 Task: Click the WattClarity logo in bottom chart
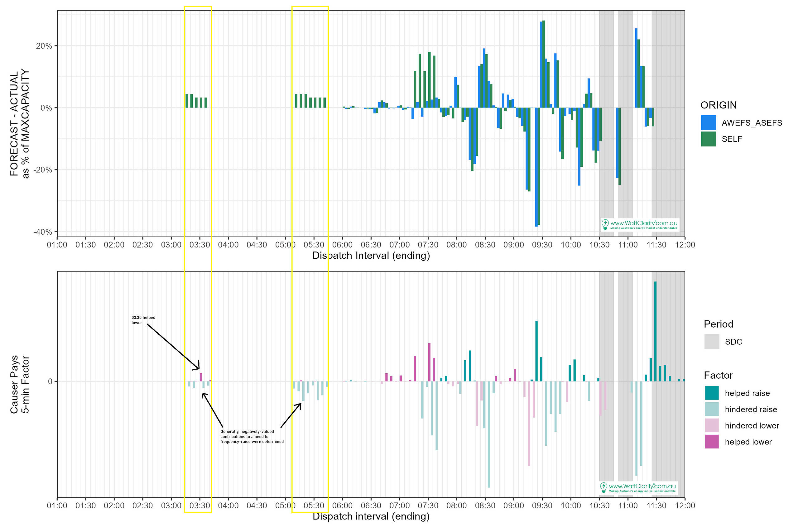pyautogui.click(x=638, y=488)
